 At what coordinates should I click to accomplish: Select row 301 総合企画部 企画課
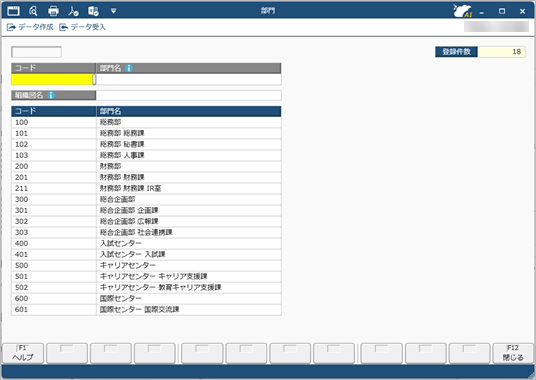pos(146,210)
